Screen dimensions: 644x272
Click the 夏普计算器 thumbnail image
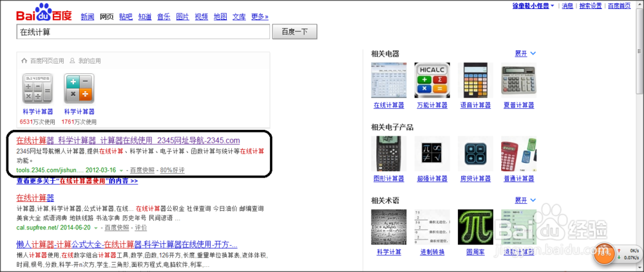(518, 80)
